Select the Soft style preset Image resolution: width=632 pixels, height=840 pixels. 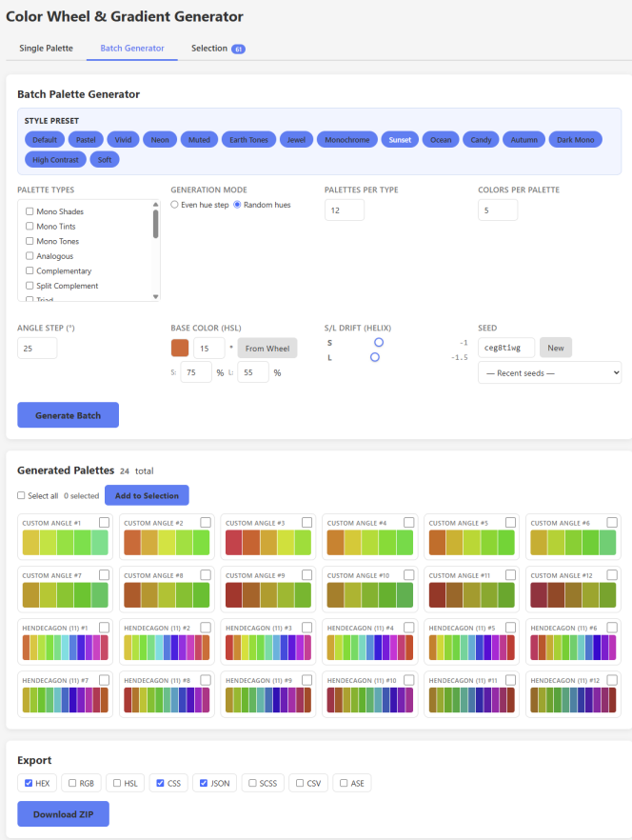[x=105, y=160]
